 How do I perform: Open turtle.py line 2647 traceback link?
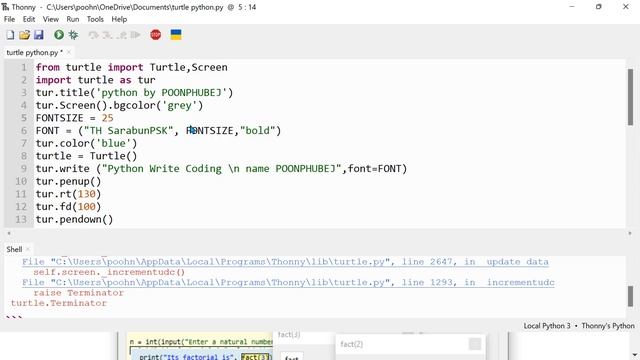point(285,262)
